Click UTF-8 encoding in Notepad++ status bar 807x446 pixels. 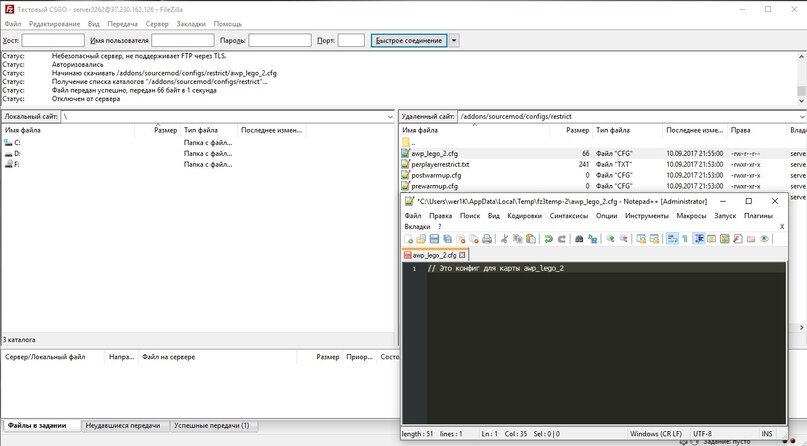702,434
